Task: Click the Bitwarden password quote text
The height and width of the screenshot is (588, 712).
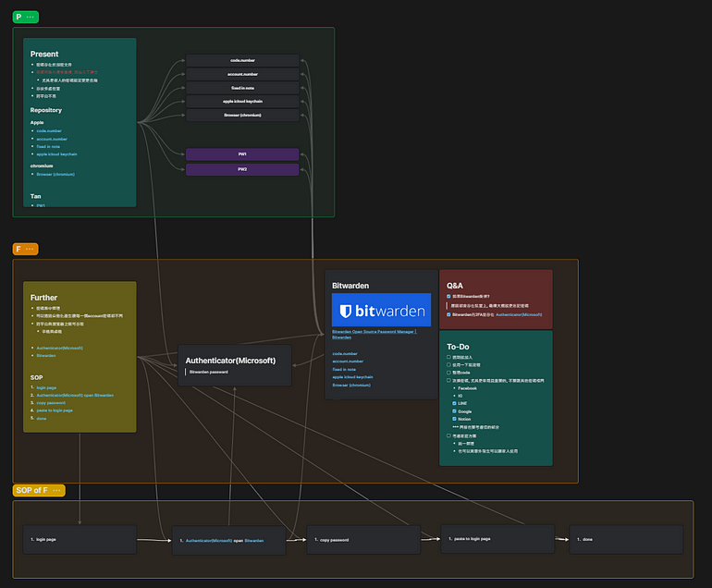Action: (x=209, y=372)
